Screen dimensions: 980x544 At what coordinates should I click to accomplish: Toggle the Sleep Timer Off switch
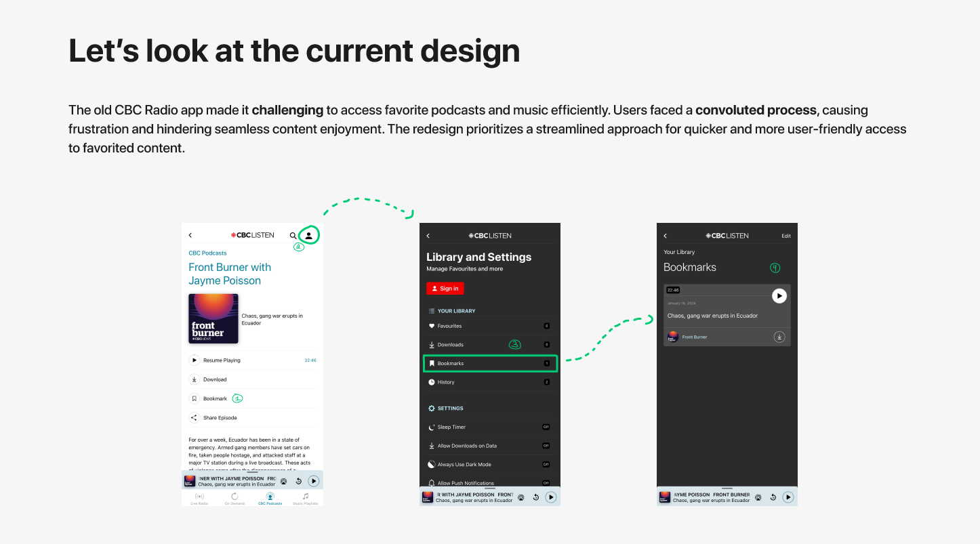pos(546,427)
